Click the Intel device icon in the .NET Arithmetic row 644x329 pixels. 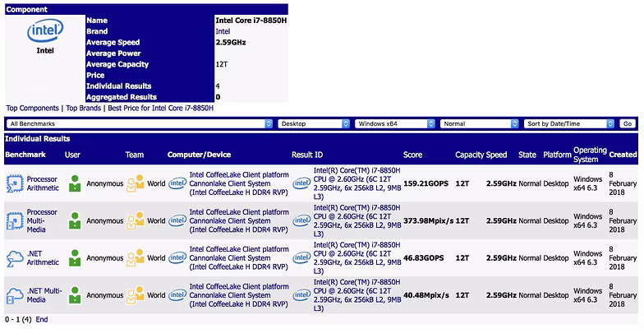pos(177,258)
